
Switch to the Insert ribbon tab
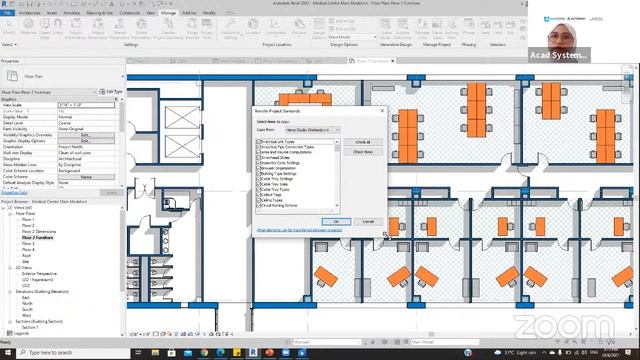click(52, 13)
